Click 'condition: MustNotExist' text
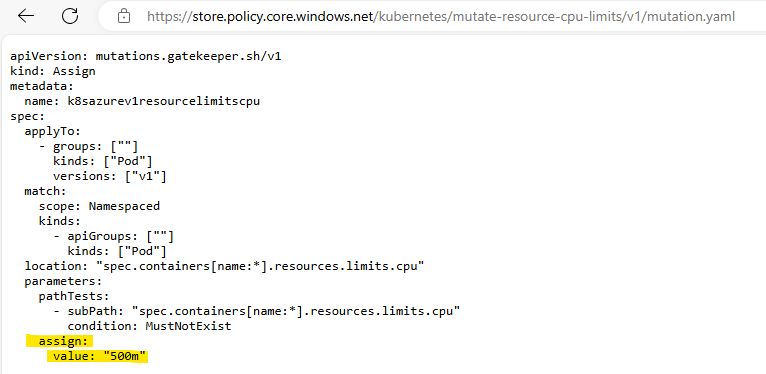The image size is (766, 374). 149,326
